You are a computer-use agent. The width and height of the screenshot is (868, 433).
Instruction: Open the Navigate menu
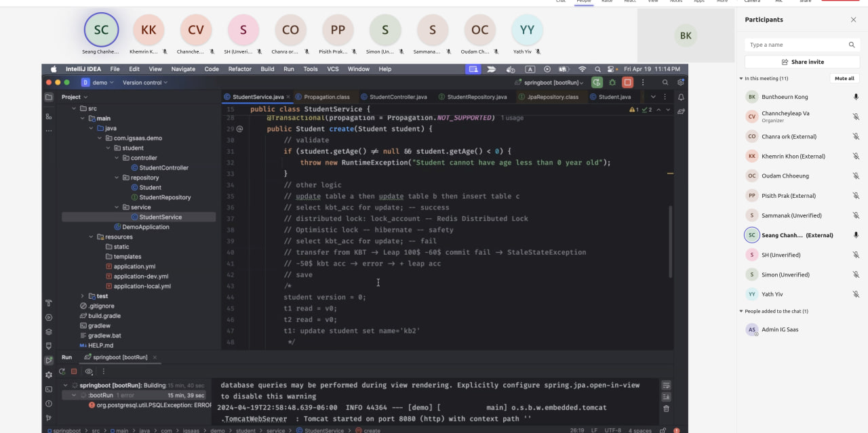(183, 69)
